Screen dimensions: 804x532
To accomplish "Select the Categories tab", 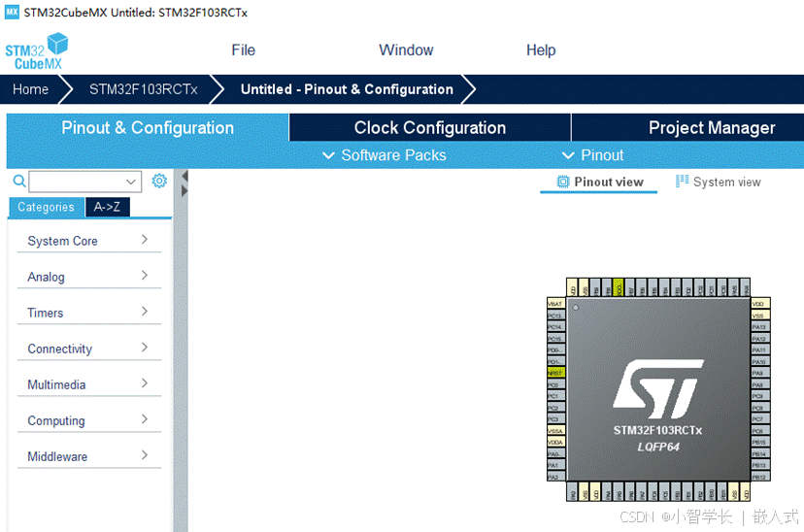I will tap(47, 207).
